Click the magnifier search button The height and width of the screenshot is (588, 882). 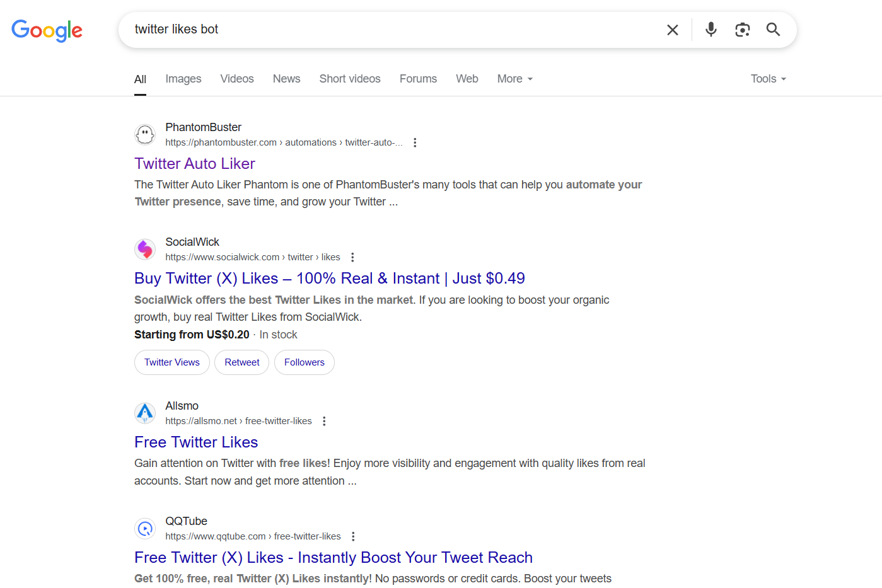point(774,30)
